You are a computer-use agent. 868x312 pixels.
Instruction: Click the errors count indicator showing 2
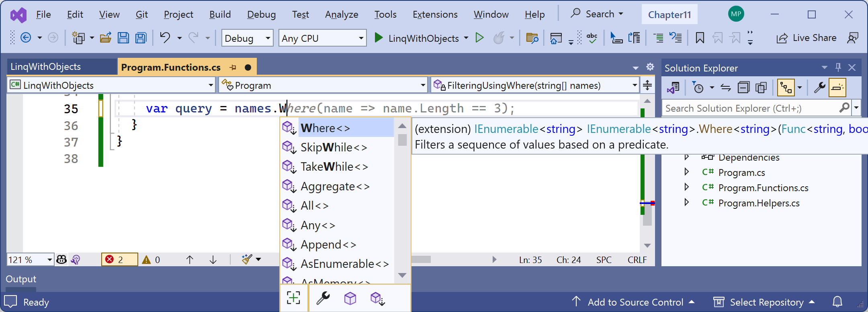119,260
